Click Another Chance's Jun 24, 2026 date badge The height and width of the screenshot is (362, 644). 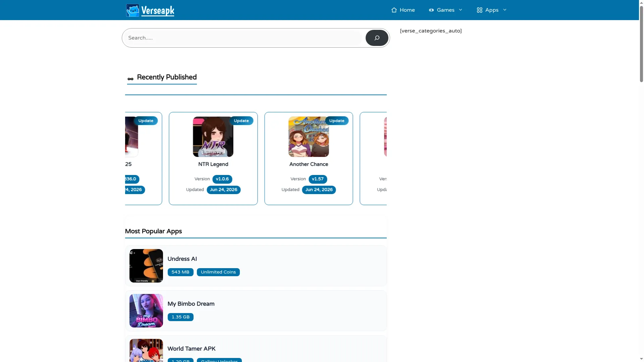tap(319, 190)
